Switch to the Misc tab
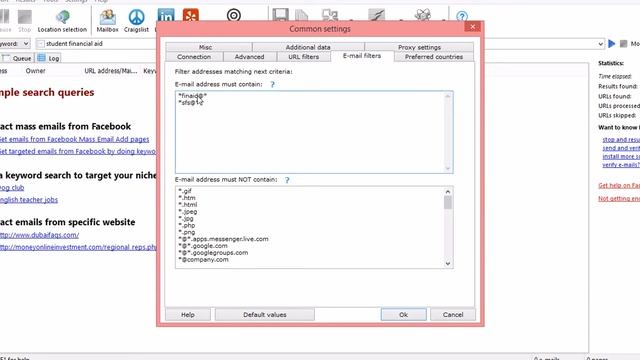This screenshot has width=640, height=360. point(205,47)
